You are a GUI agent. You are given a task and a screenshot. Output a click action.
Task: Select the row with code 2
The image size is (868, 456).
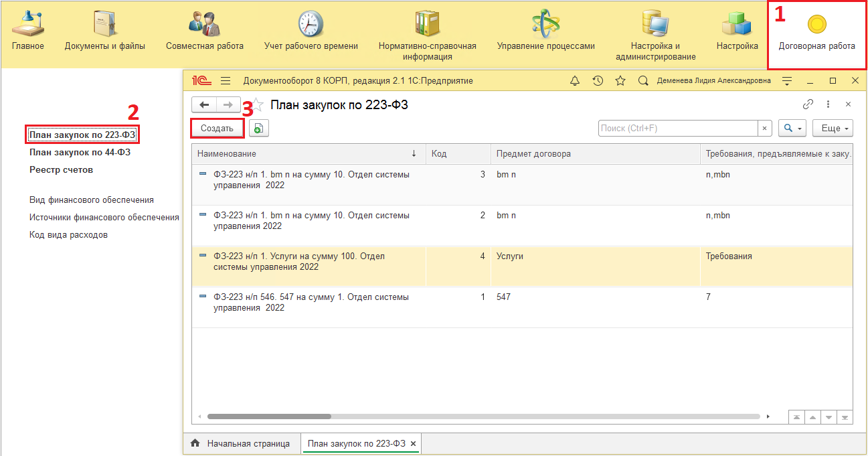pyautogui.click(x=522, y=226)
